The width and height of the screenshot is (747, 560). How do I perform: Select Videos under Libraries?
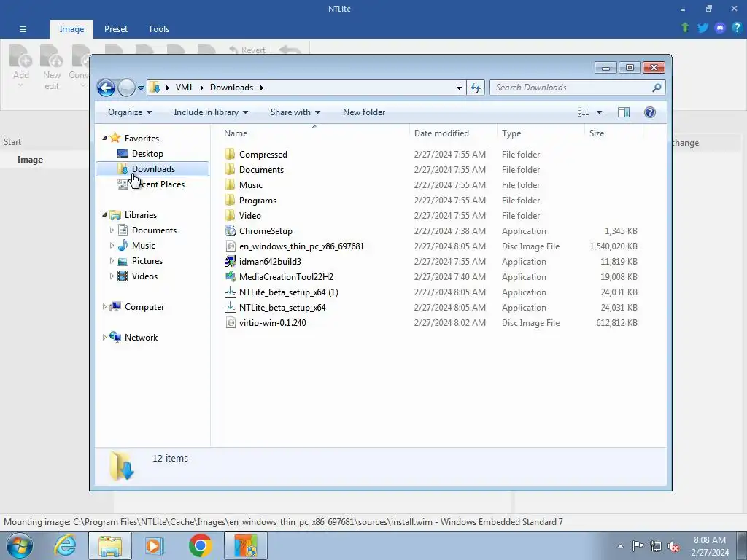coord(145,276)
